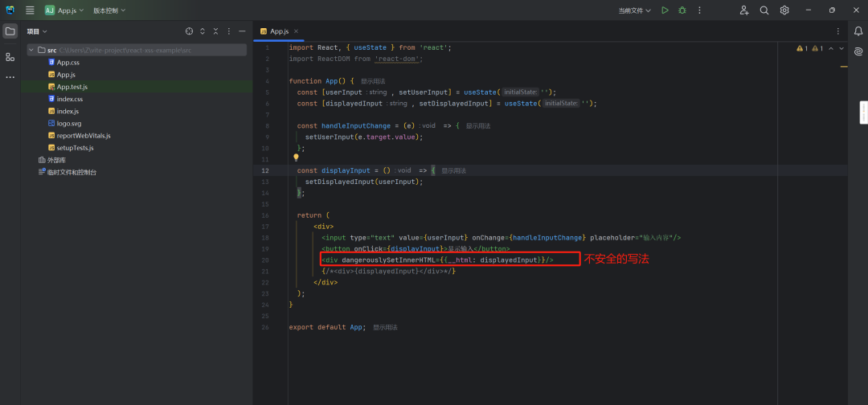Select index.css in project tree

point(69,99)
